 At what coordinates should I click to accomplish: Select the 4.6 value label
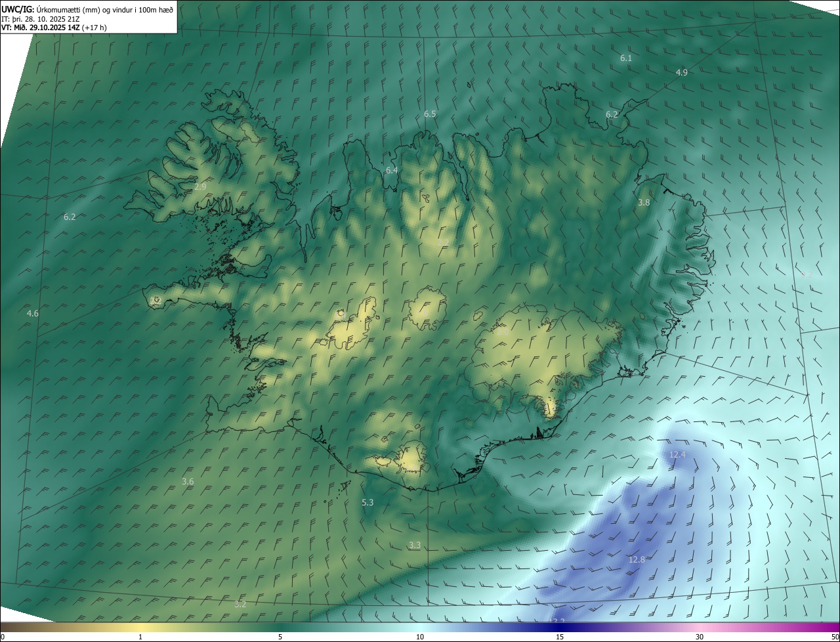pos(33,314)
